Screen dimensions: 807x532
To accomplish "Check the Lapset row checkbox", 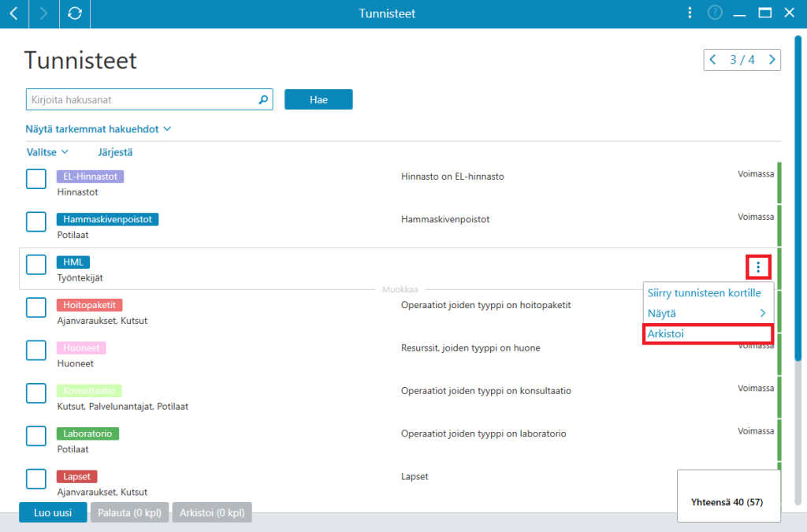I will (x=36, y=479).
